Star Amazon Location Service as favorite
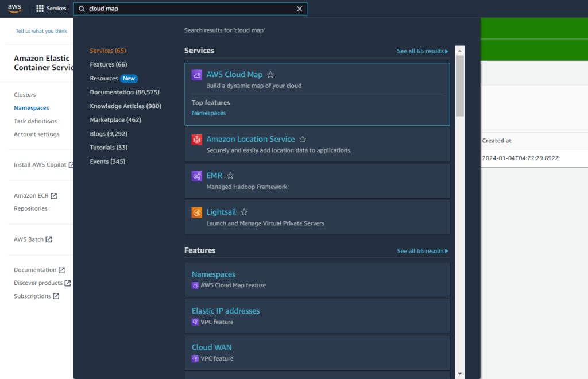This screenshot has width=588, height=379. coord(303,138)
